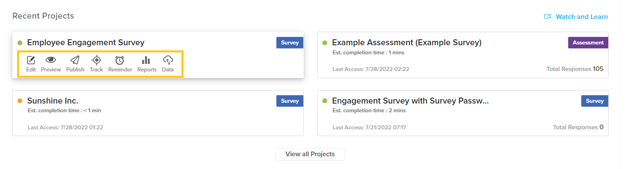Click the Publish paper plane icon
Viewport: 644px width, 169px height.
pyautogui.click(x=75, y=60)
